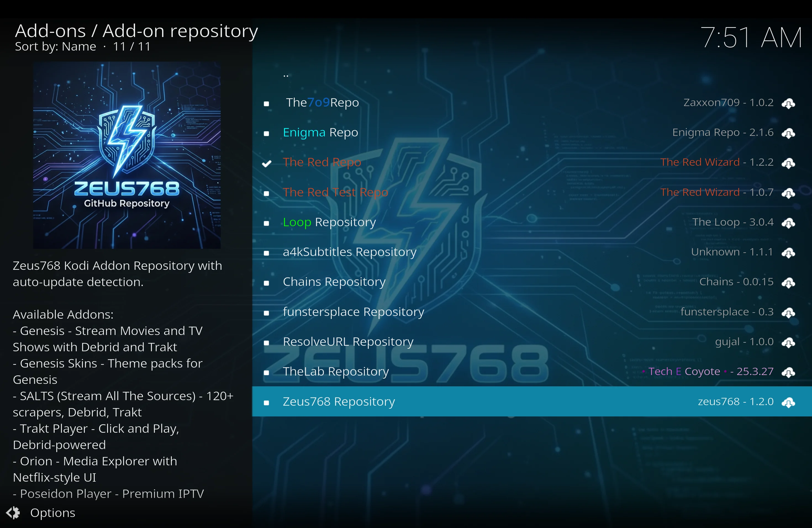Open the Options menu label

(x=52, y=513)
